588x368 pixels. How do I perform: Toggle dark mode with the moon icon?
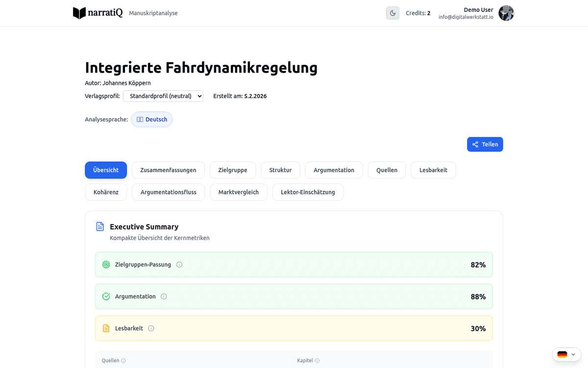[392, 13]
